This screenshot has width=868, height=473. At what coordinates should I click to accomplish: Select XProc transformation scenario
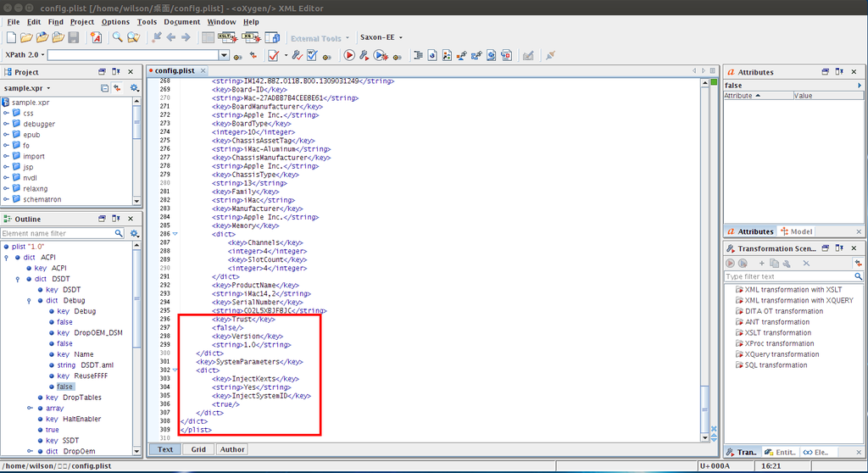coord(774,343)
